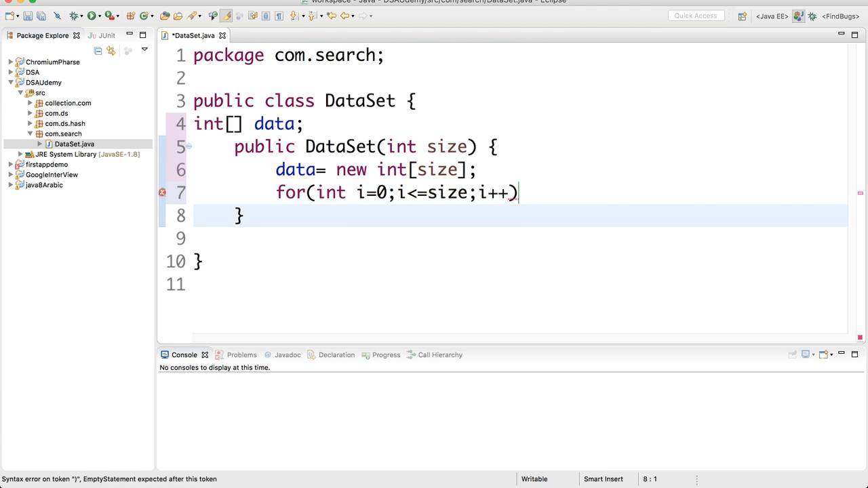
Task: Expand the ChromiumPharse project
Action: 11,62
